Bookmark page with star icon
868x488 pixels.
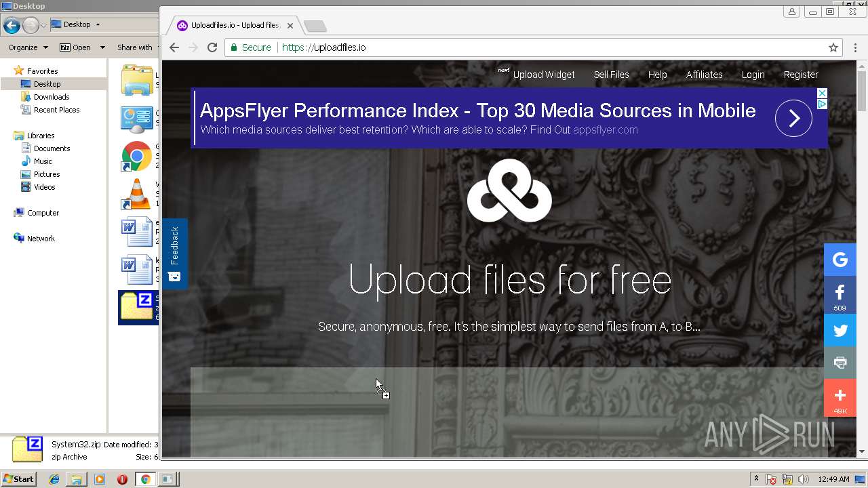(833, 47)
